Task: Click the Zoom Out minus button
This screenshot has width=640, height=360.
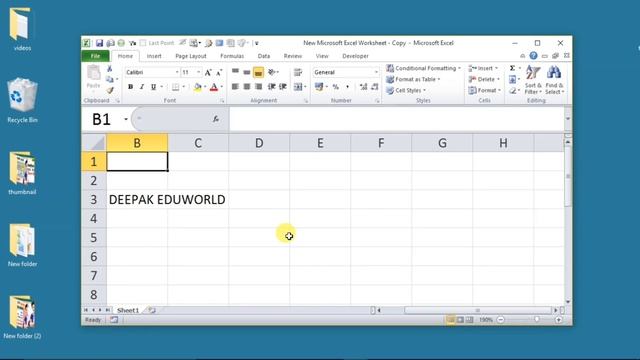Action: (x=501, y=320)
